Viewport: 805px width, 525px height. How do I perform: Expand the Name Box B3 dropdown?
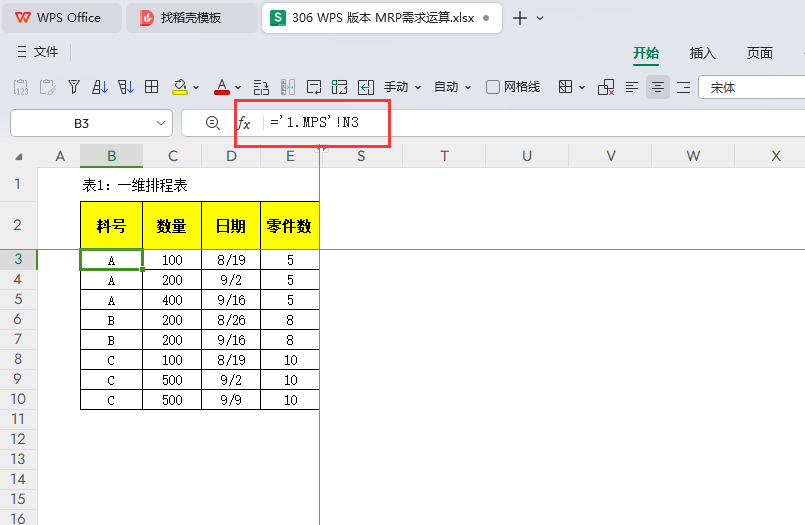(x=161, y=123)
